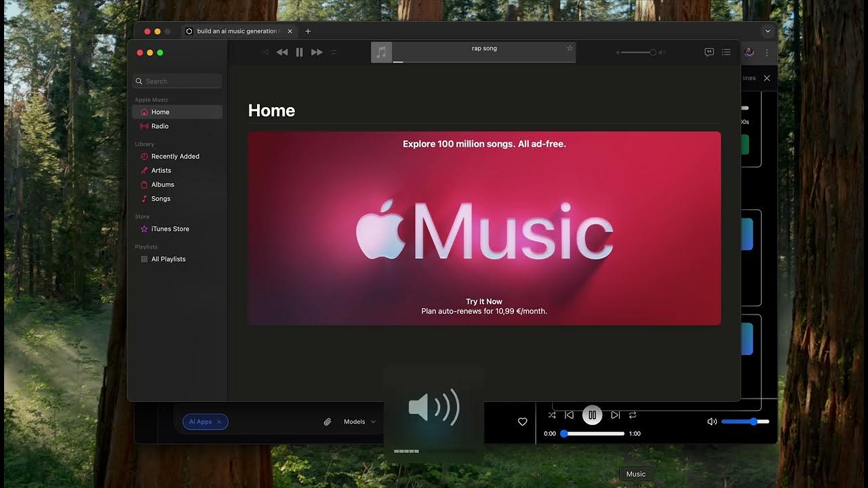Image resolution: width=868 pixels, height=488 pixels.
Task: Open Radio in Music sidebar
Action: coord(178,126)
